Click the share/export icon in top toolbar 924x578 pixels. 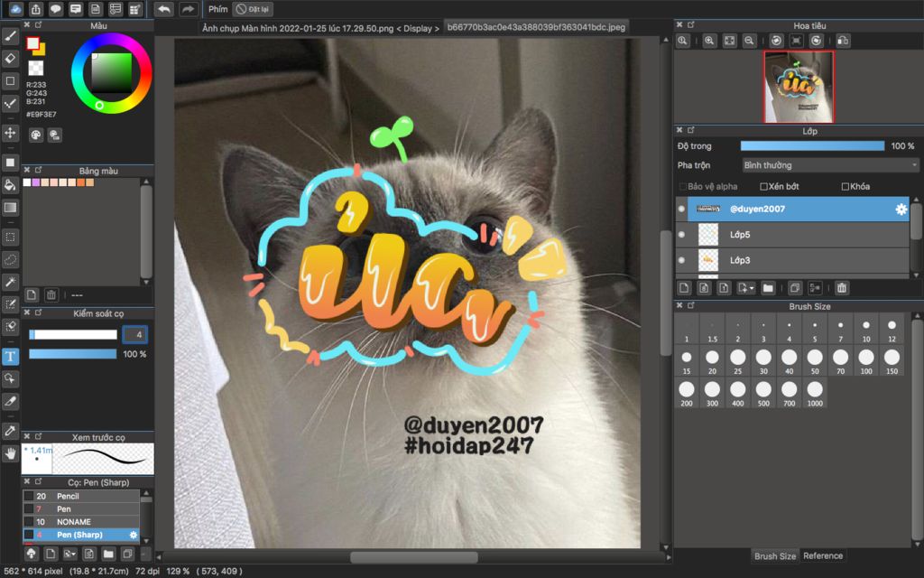click(36, 9)
